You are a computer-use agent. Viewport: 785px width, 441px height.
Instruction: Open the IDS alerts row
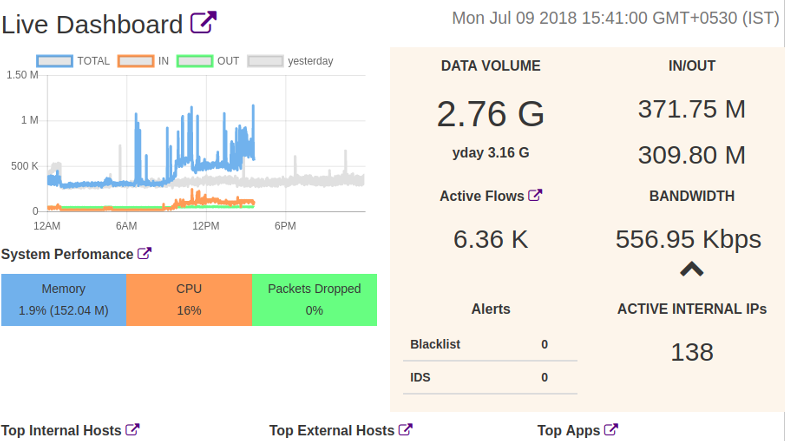click(478, 377)
